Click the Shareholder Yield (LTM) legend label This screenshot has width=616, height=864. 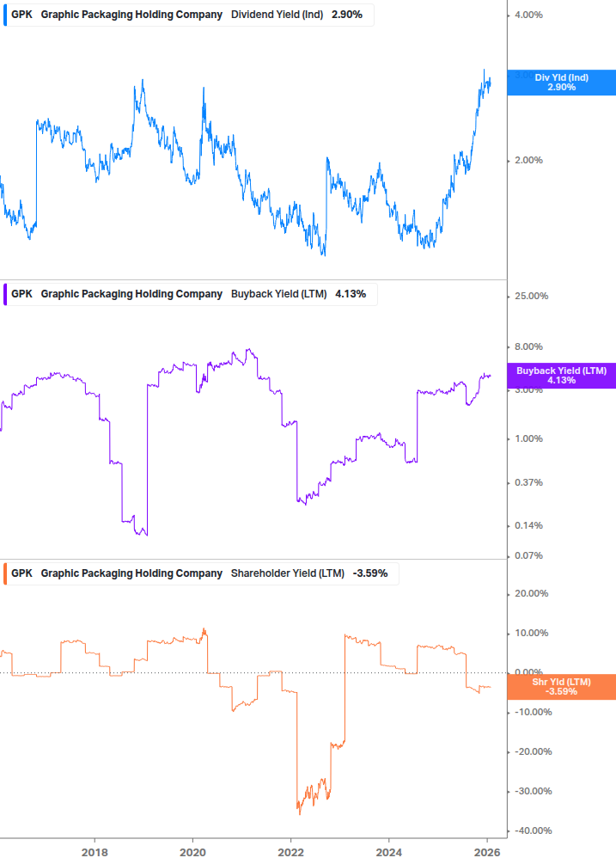[287, 573]
